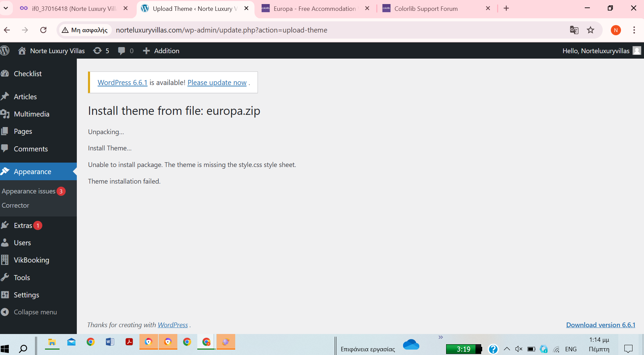644x355 pixels.
Task: Open Norte Luxury Villas site name
Action: pyautogui.click(x=58, y=51)
